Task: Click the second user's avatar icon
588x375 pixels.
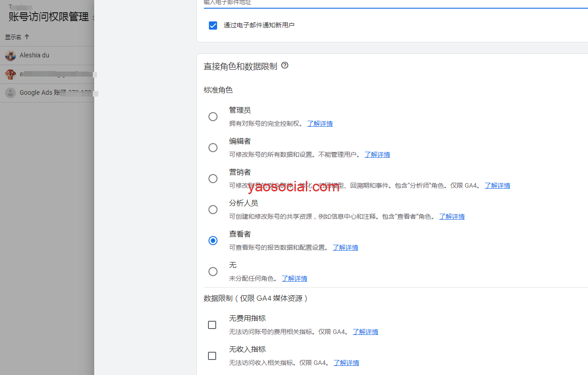Action: click(x=10, y=74)
